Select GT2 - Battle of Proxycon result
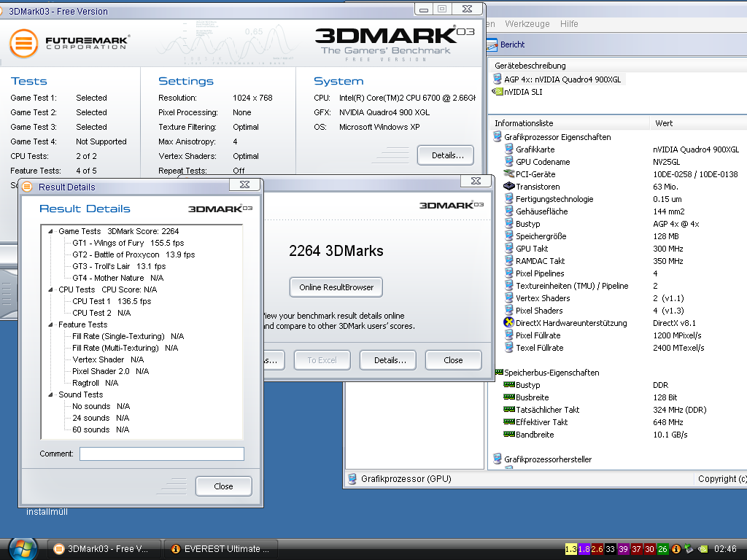This screenshot has width=747, height=560. (134, 254)
